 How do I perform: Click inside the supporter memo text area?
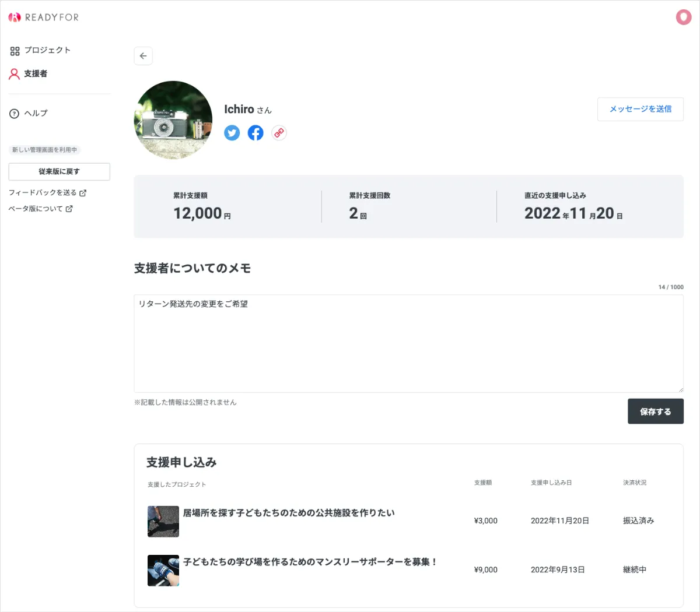coord(408,343)
